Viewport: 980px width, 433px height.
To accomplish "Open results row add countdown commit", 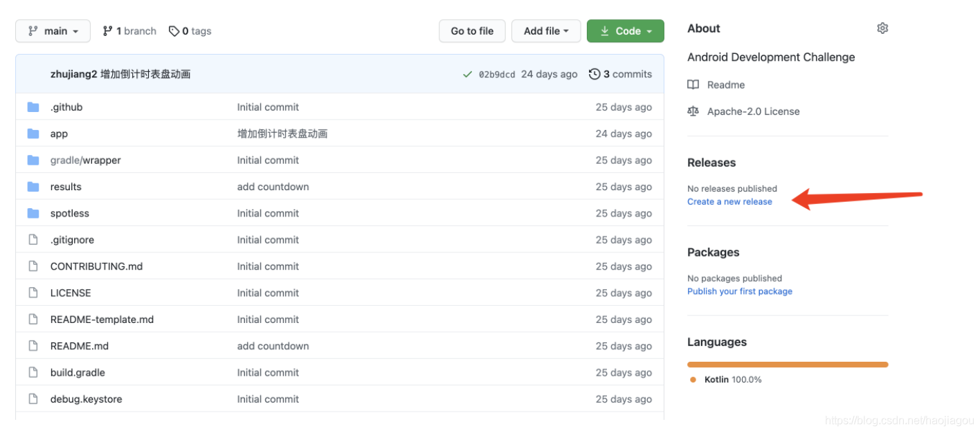I will coord(273,187).
